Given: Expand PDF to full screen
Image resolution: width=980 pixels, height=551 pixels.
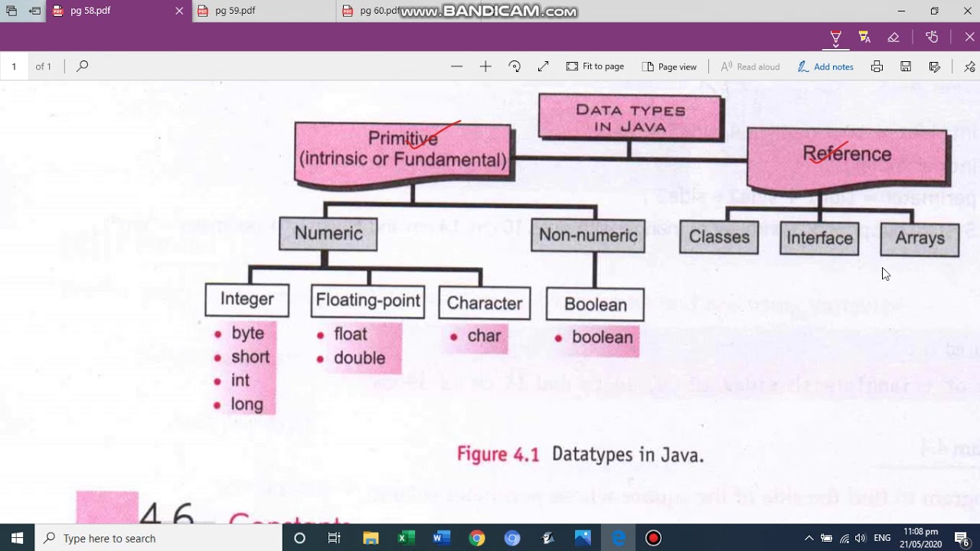Looking at the screenshot, I should point(544,67).
